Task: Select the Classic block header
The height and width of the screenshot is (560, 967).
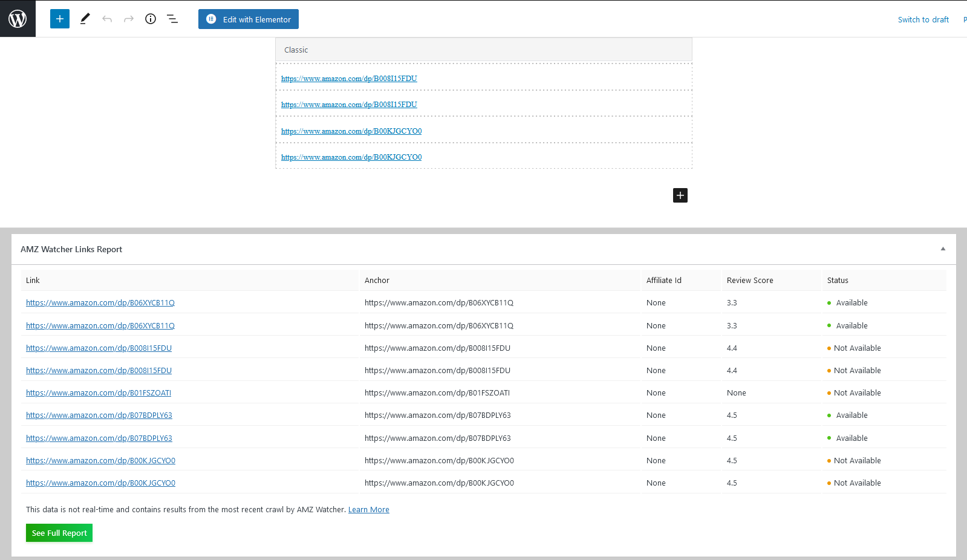Action: (484, 50)
